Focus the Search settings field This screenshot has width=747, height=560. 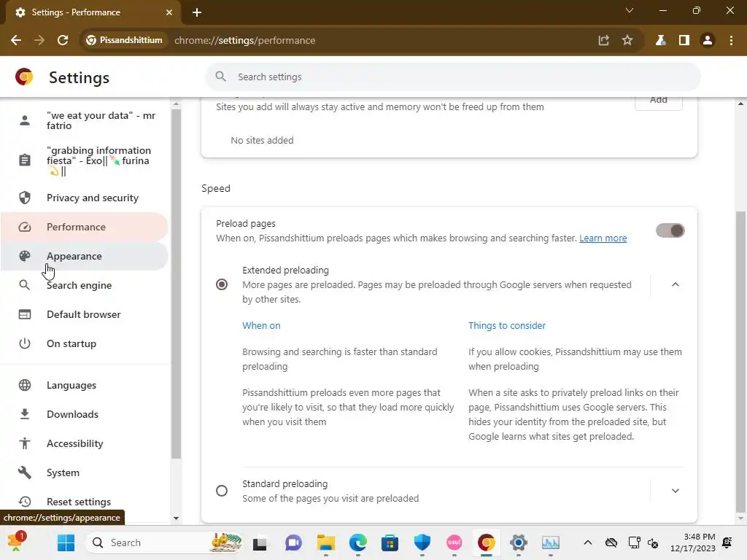pyautogui.click(x=452, y=77)
